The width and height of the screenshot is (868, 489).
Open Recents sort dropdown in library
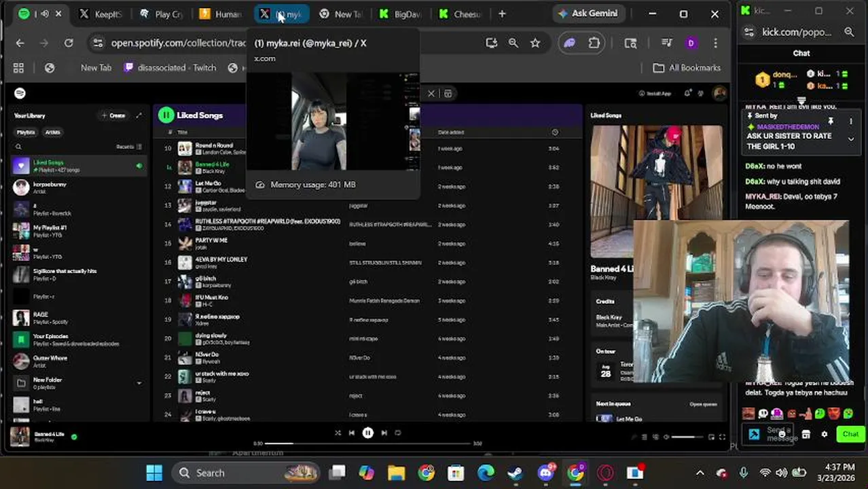point(129,147)
